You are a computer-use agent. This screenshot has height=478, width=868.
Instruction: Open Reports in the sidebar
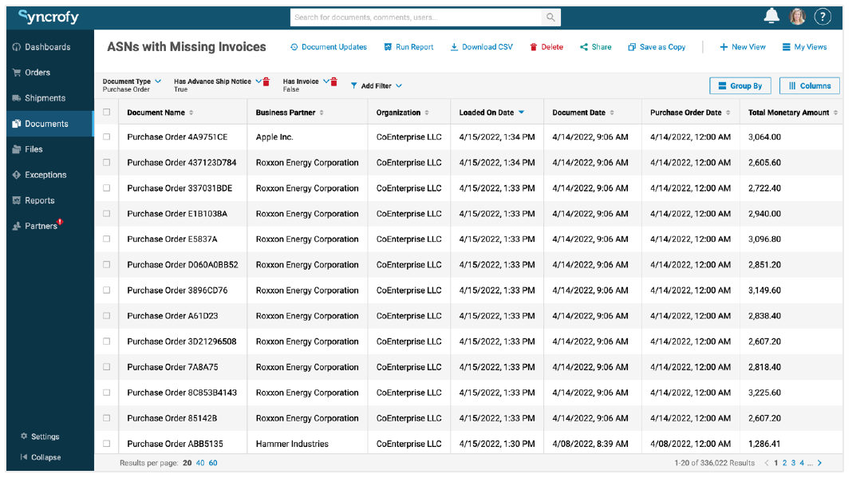click(40, 200)
